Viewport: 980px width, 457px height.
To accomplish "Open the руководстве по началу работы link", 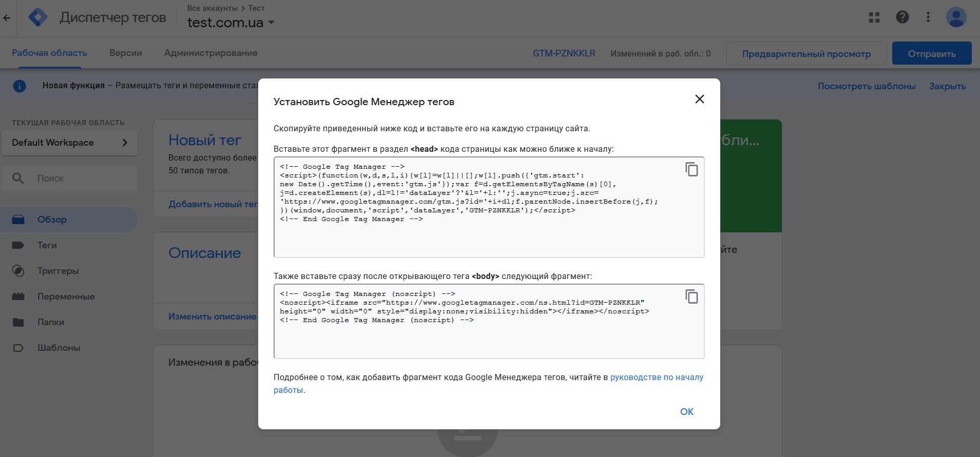I will point(656,377).
